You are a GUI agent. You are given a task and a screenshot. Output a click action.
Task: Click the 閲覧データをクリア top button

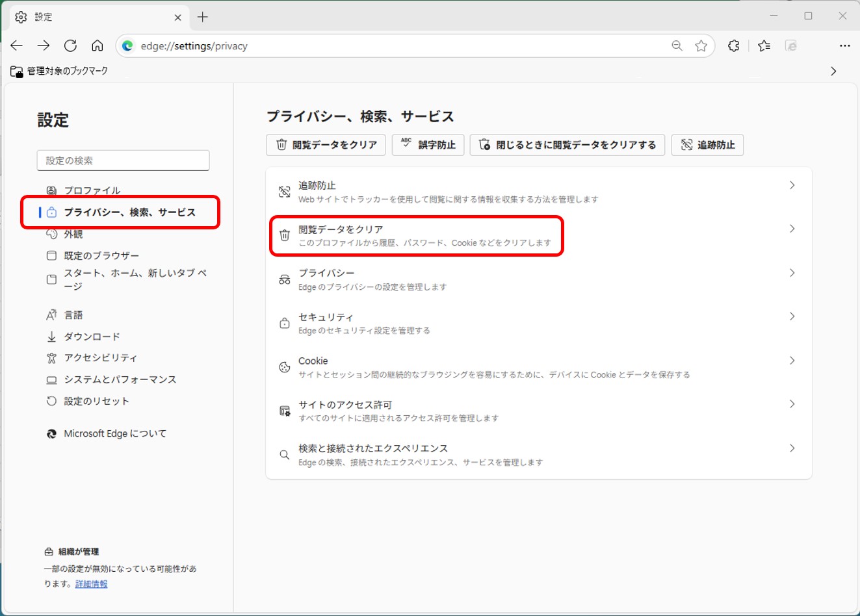coord(326,145)
